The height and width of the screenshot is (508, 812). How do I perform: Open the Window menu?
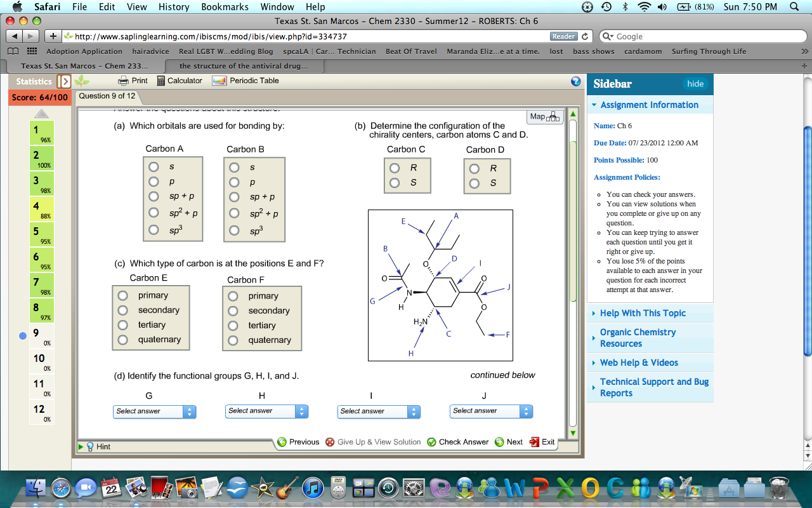(x=277, y=7)
